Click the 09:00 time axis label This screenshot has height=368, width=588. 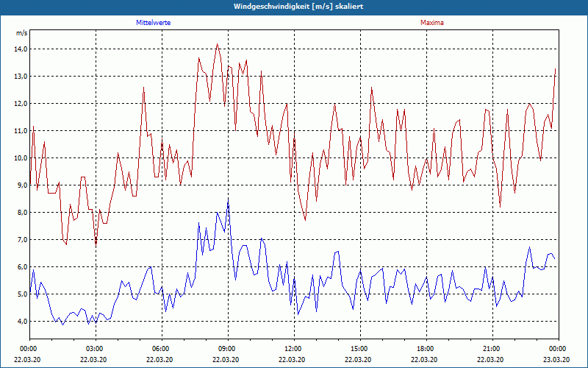point(228,349)
